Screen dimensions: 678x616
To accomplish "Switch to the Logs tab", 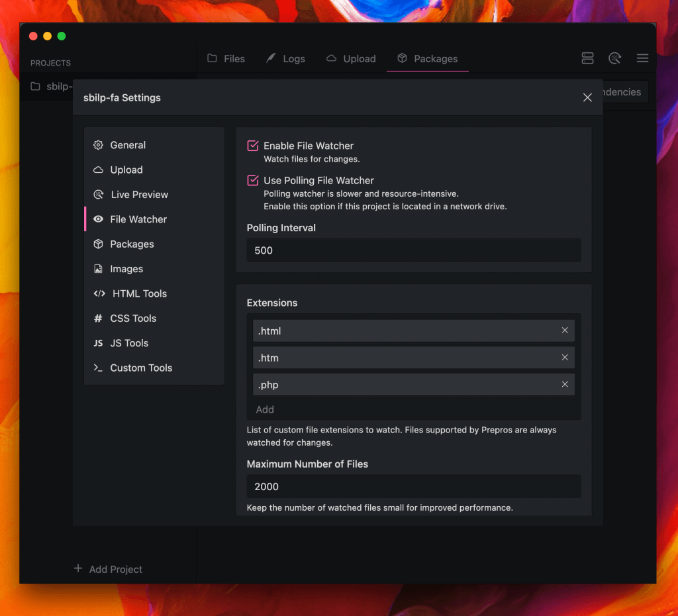I will (286, 59).
